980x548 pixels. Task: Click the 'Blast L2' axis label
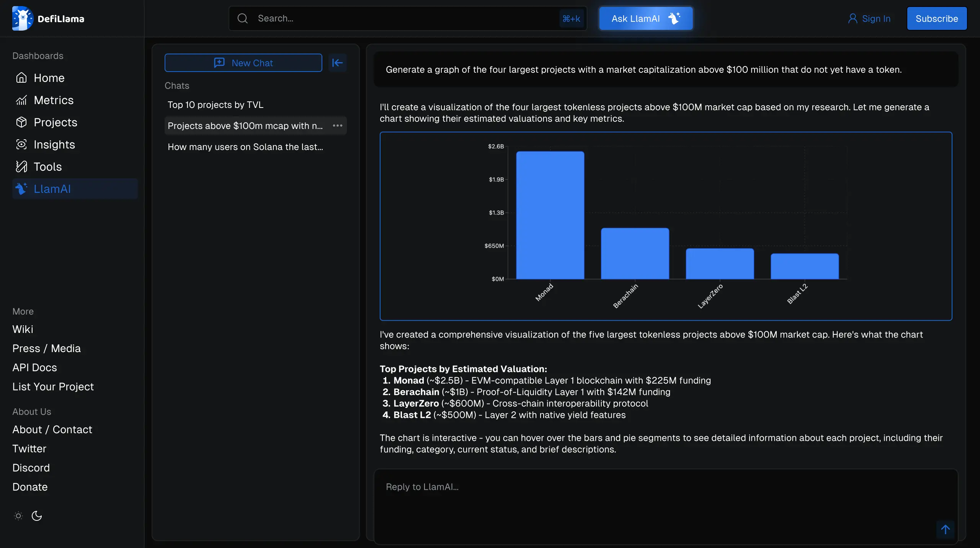click(797, 294)
